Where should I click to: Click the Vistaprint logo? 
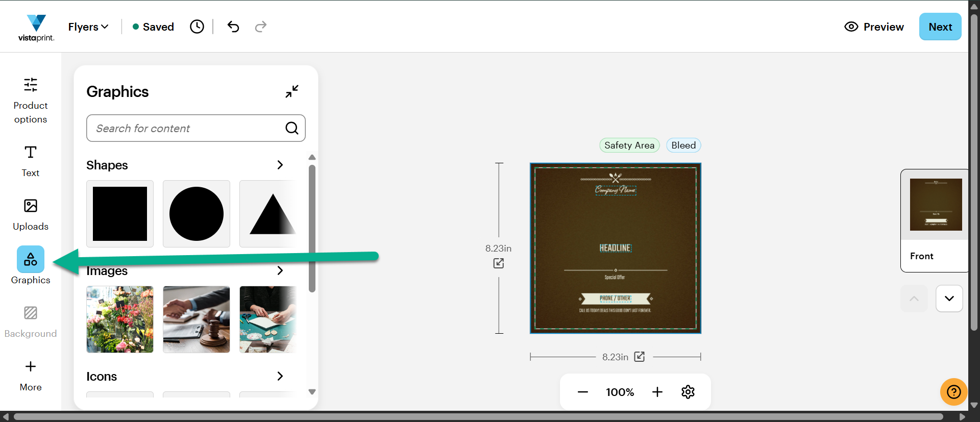click(x=36, y=28)
